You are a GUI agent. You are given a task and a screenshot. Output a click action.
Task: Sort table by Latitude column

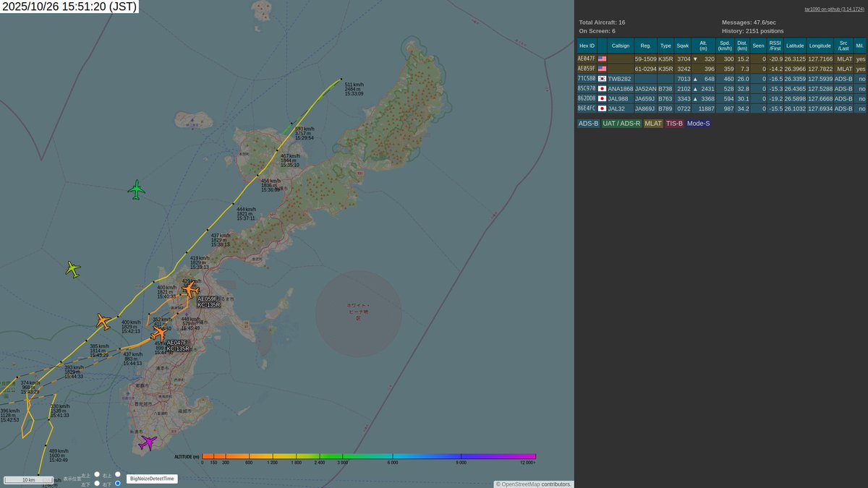tap(795, 45)
